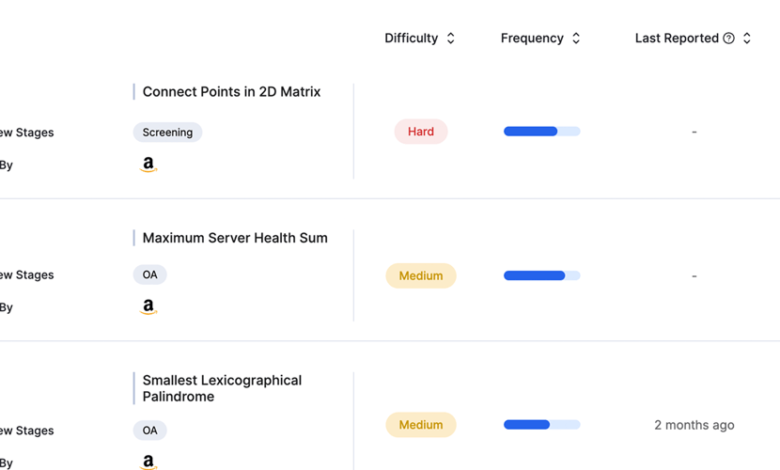Click frequency bar for Smallest Lexicographical Palindrome
This screenshot has height=470, width=780.
(x=542, y=425)
